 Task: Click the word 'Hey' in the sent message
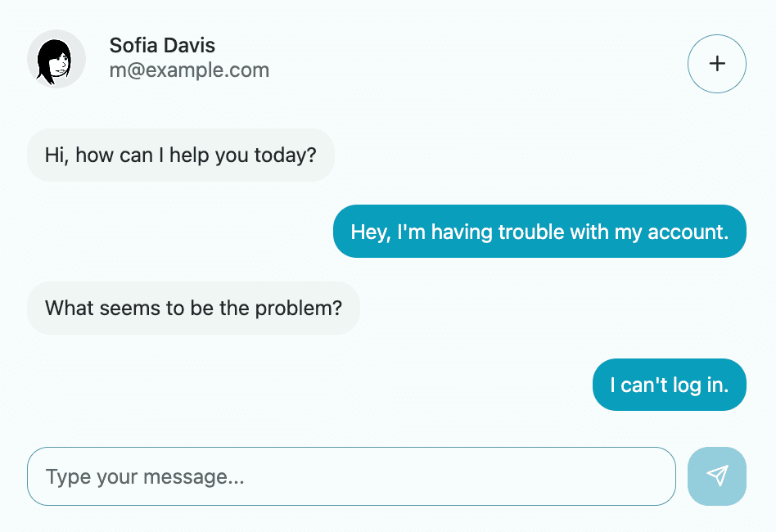368,232
